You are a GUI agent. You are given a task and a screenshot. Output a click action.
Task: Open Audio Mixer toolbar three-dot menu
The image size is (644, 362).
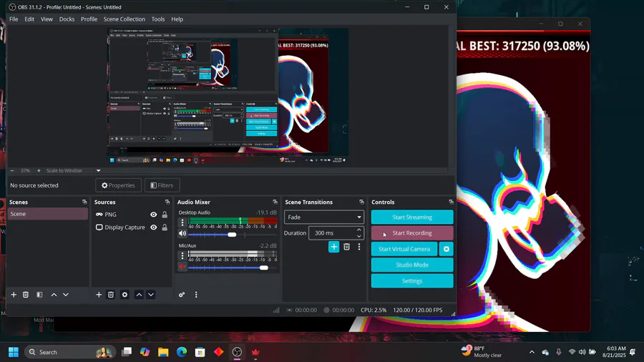196,295
